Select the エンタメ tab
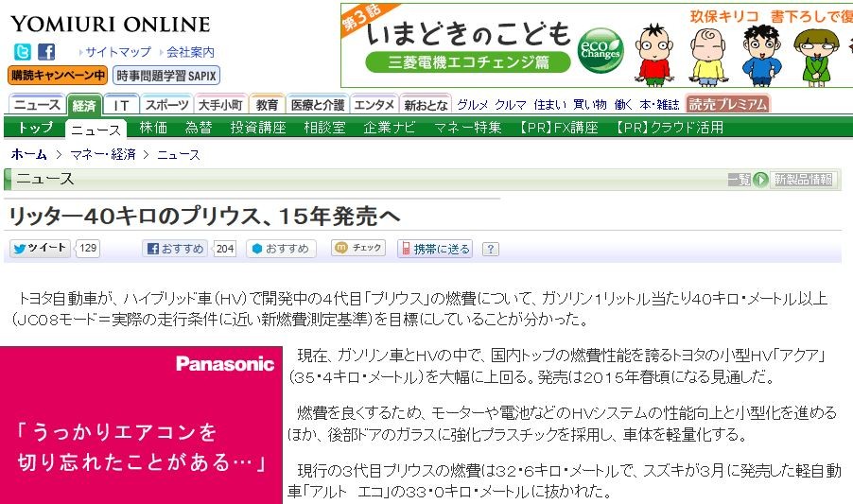Screen dimensions: 853x504 [374, 104]
